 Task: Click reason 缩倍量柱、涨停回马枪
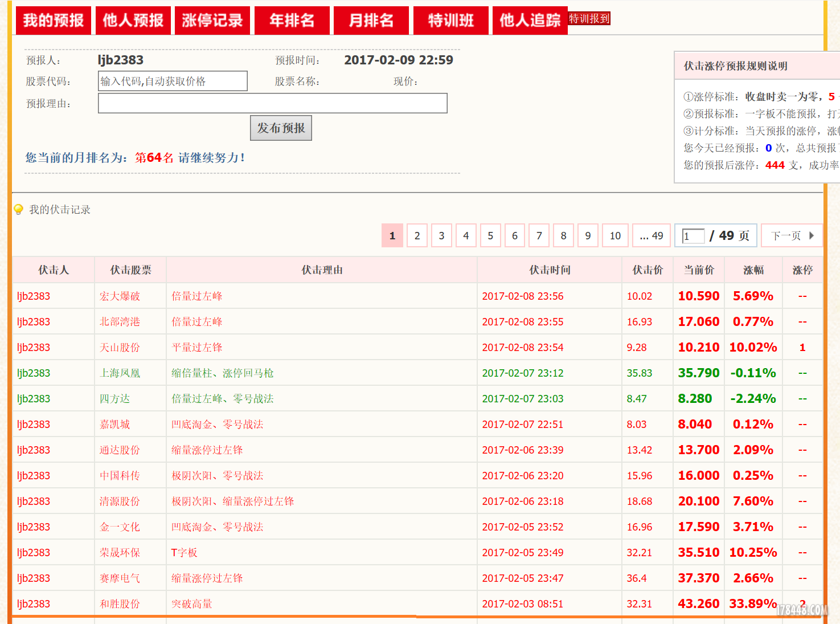(x=223, y=373)
